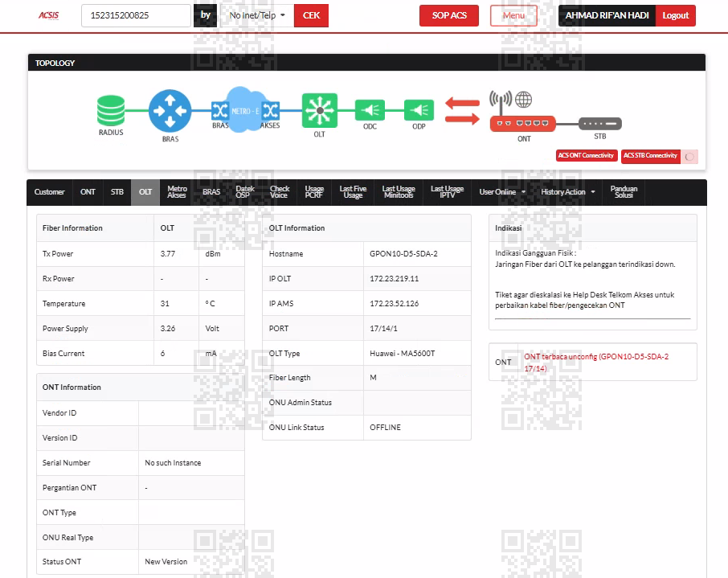The height and width of the screenshot is (578, 728).
Task: Click the ACS STB Connectivity button
Action: (651, 156)
